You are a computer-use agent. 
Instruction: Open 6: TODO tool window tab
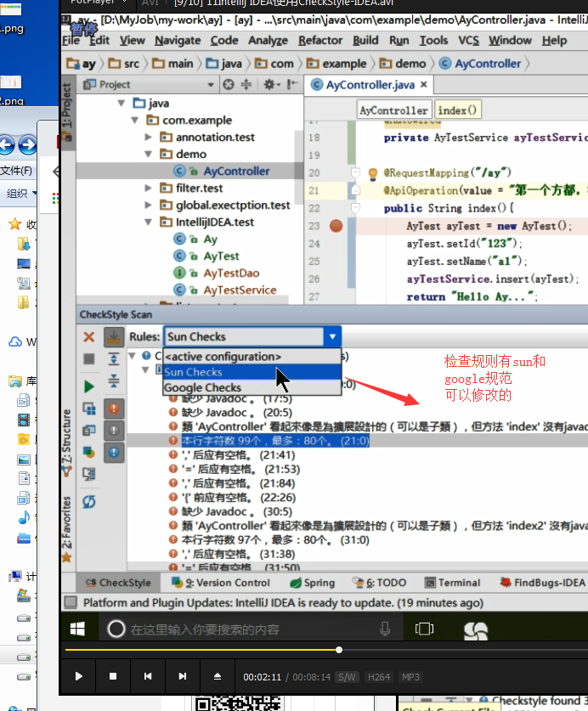[379, 583]
